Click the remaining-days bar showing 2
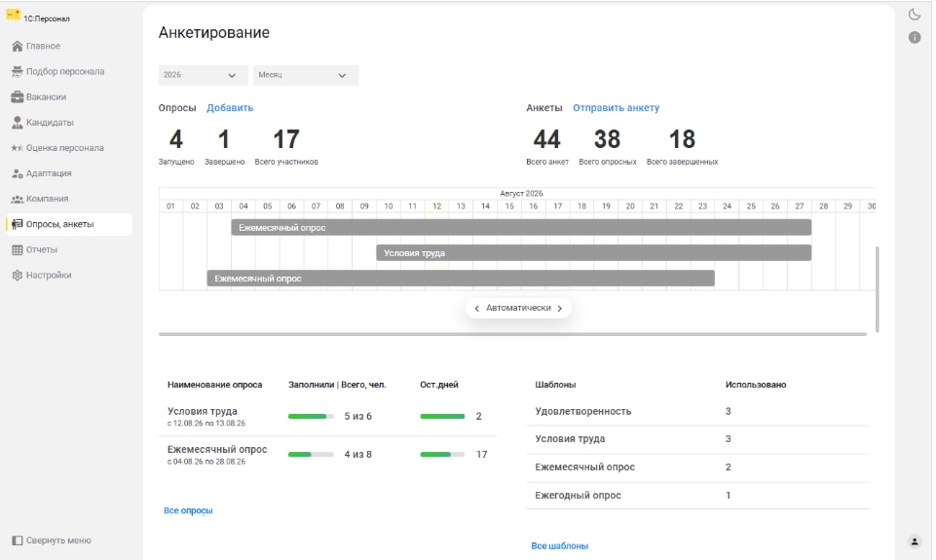Screen dimensions: 936x560 (x=442, y=417)
